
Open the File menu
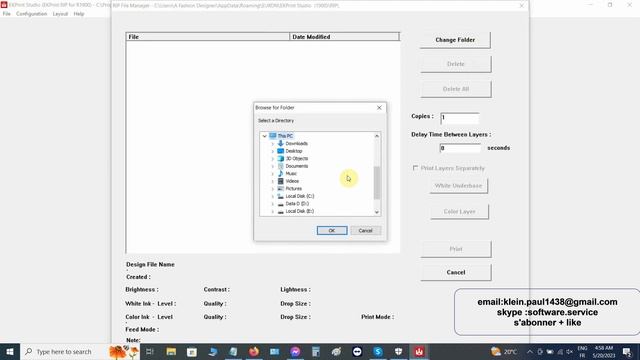tap(7, 14)
